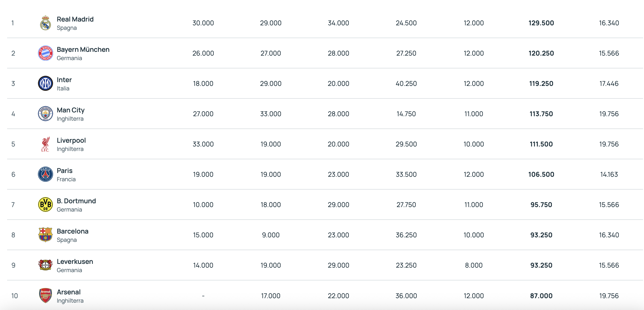Click the B. Dortmund BVB logo
Viewport: 644px width, 310px height.
coord(45,205)
